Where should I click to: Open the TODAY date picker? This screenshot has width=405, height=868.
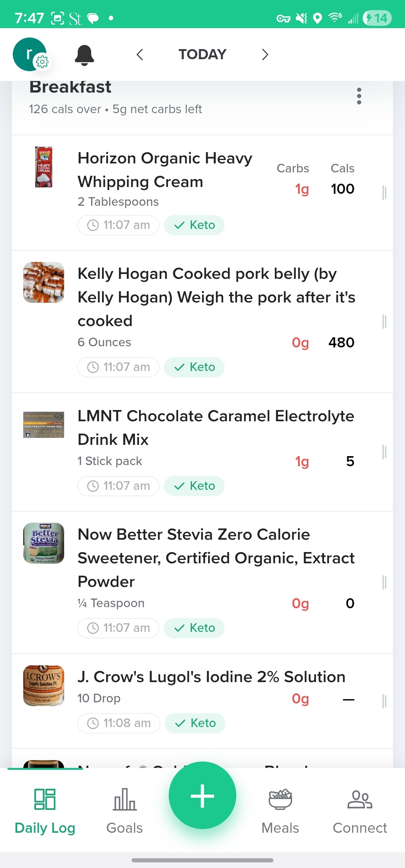tap(202, 55)
